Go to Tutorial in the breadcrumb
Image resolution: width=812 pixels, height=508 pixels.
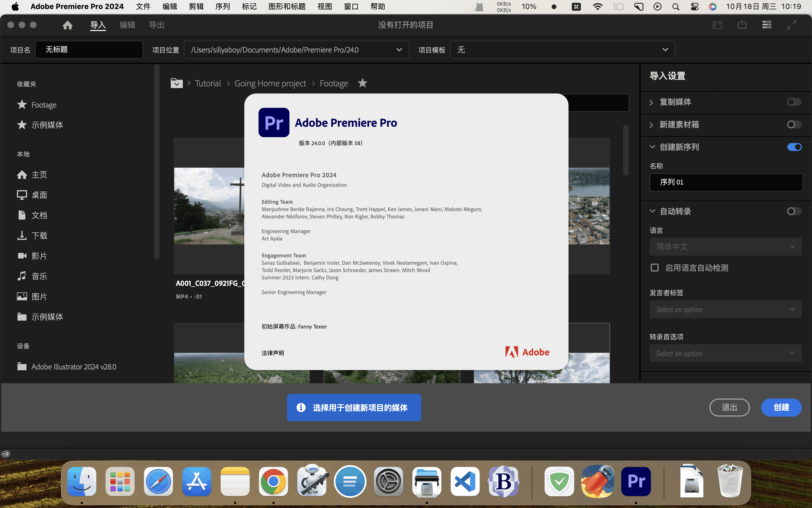208,83
